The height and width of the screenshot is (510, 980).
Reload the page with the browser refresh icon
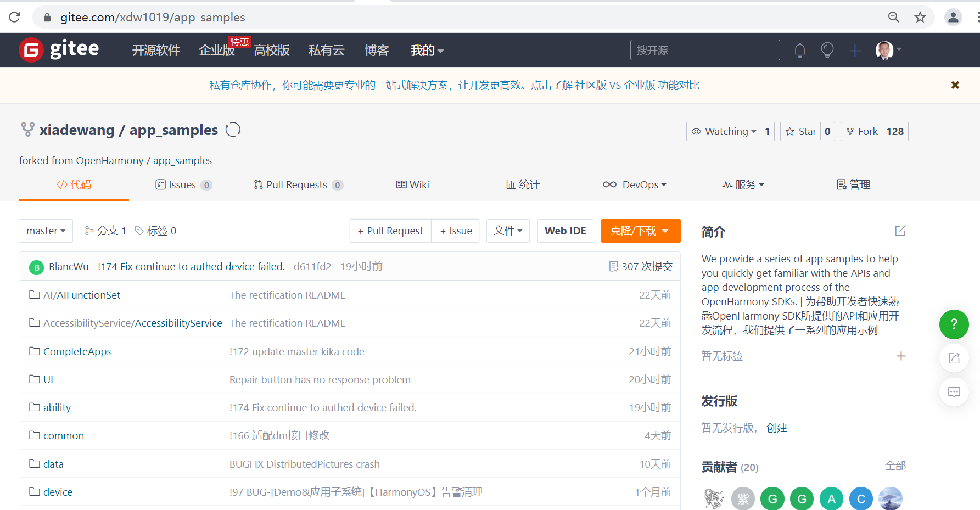point(15,17)
